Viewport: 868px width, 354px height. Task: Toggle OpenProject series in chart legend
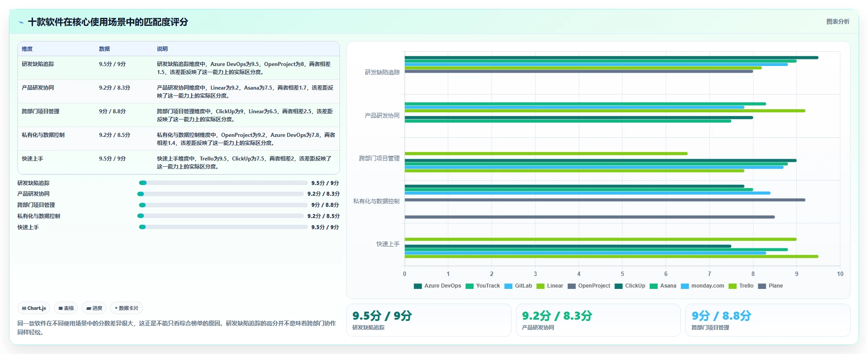[589, 286]
